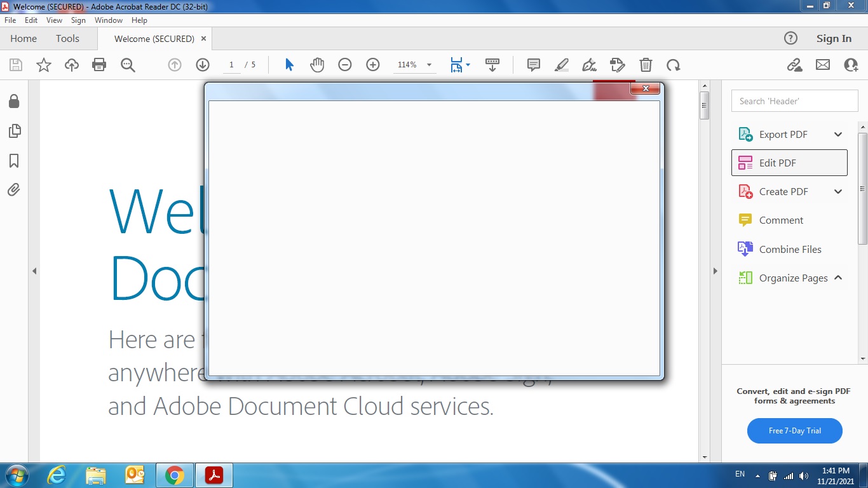Click the upload to cloud icon
The width and height of the screenshot is (868, 488).
pyautogui.click(x=72, y=65)
